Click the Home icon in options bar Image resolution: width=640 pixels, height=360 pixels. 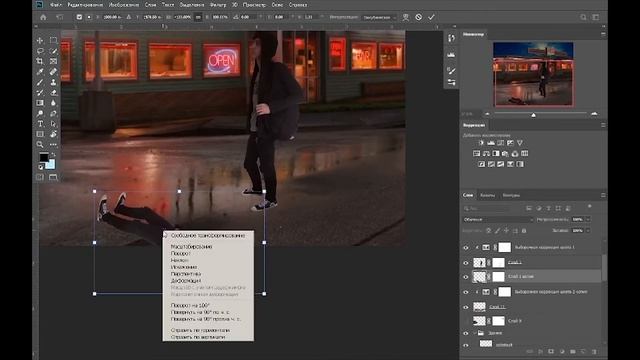pyautogui.click(x=43, y=17)
